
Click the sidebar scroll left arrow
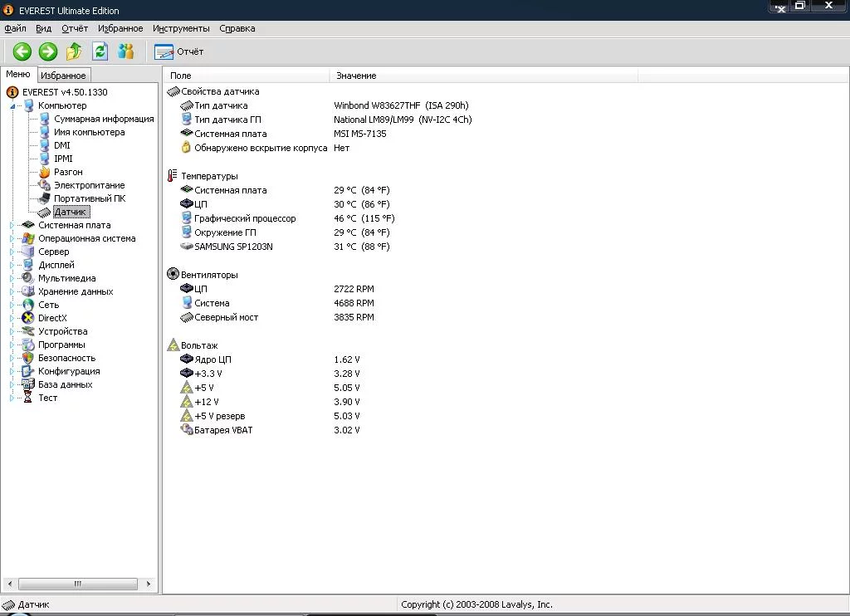10,584
